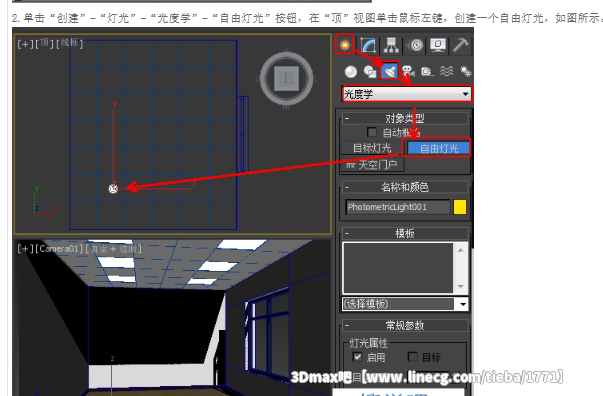Click the PhotometricLight001 name field
Viewport: 603px width, 396px height.
coord(398,207)
